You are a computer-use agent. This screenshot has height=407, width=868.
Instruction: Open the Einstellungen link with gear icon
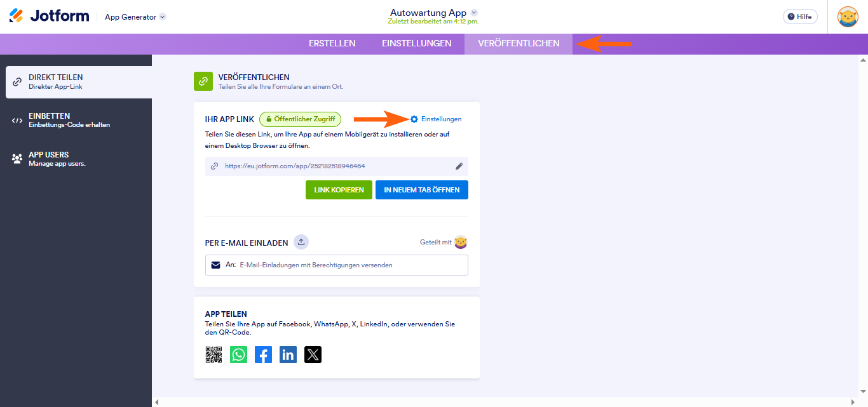436,119
